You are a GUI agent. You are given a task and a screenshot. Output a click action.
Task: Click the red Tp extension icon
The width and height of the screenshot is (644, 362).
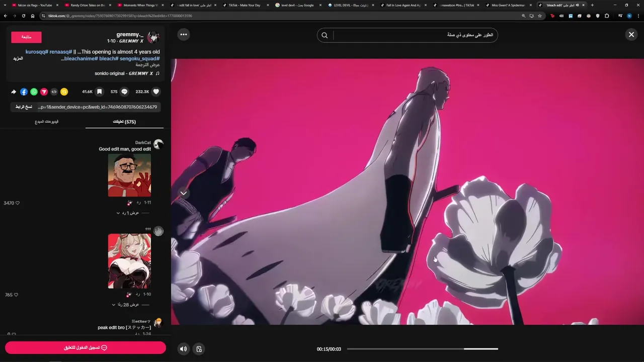click(x=552, y=16)
